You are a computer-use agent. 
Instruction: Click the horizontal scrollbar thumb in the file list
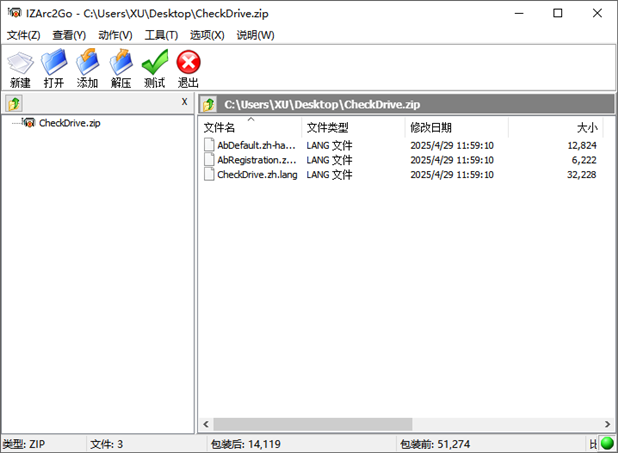pyautogui.click(x=313, y=424)
